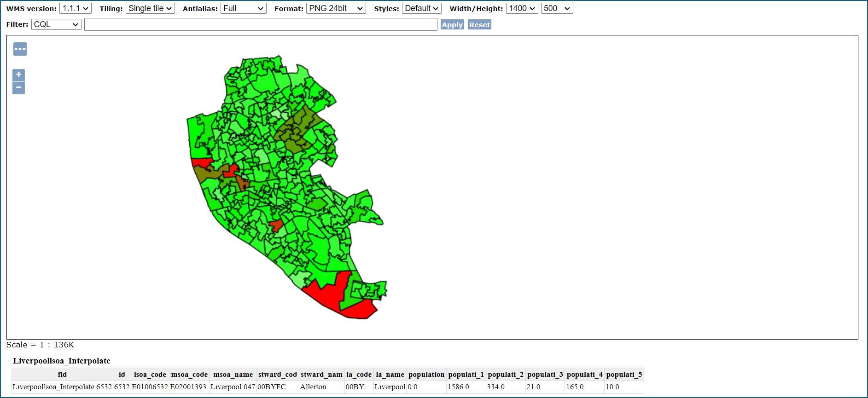Click the cell Liverpool 047

233,387
